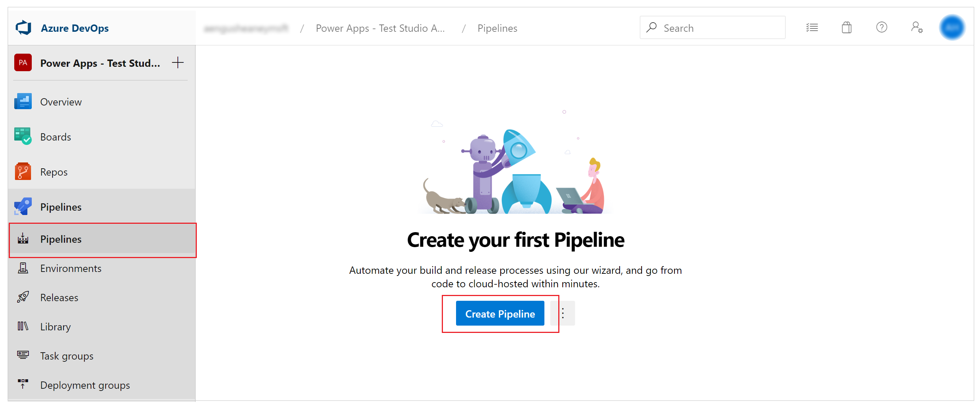Viewport: 980px width, 407px height.
Task: Click the Create Pipeline button
Action: click(x=499, y=313)
